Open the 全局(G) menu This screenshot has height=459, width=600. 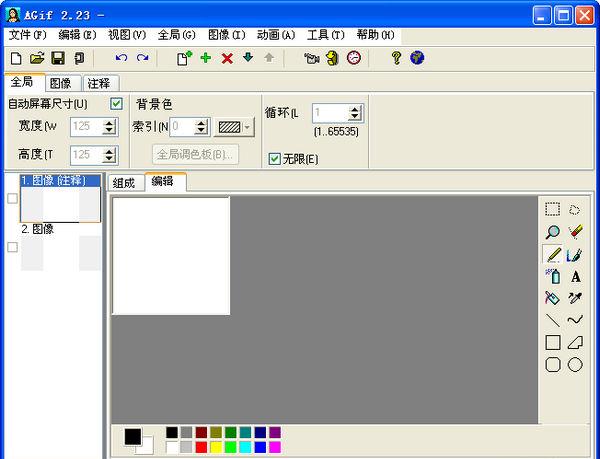coord(176,35)
